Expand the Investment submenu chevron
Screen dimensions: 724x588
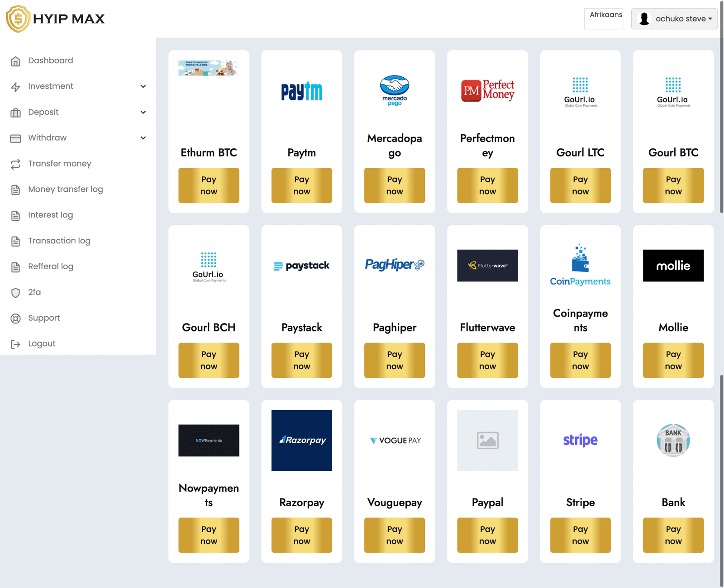point(143,86)
